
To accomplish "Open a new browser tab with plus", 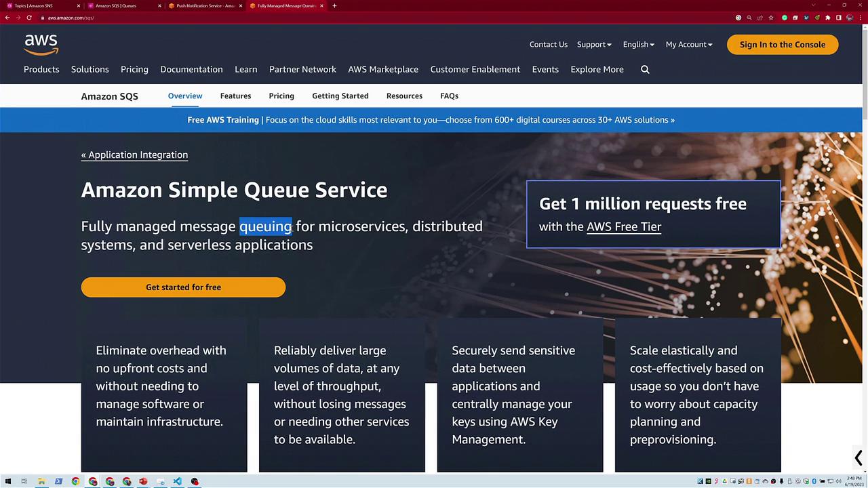I will (x=334, y=5).
